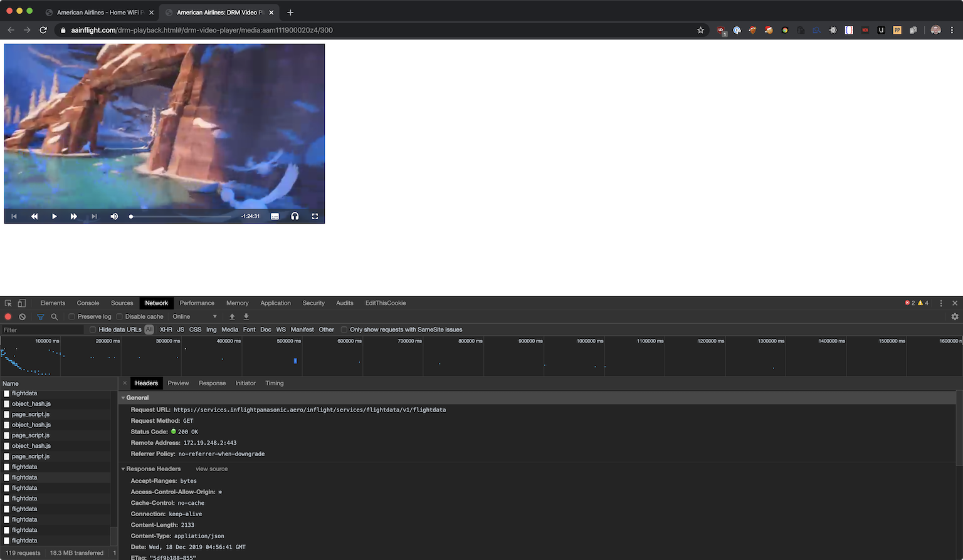Screen dimensions: 963x560
Task: Click the network Filter text field
Action: click(x=43, y=330)
